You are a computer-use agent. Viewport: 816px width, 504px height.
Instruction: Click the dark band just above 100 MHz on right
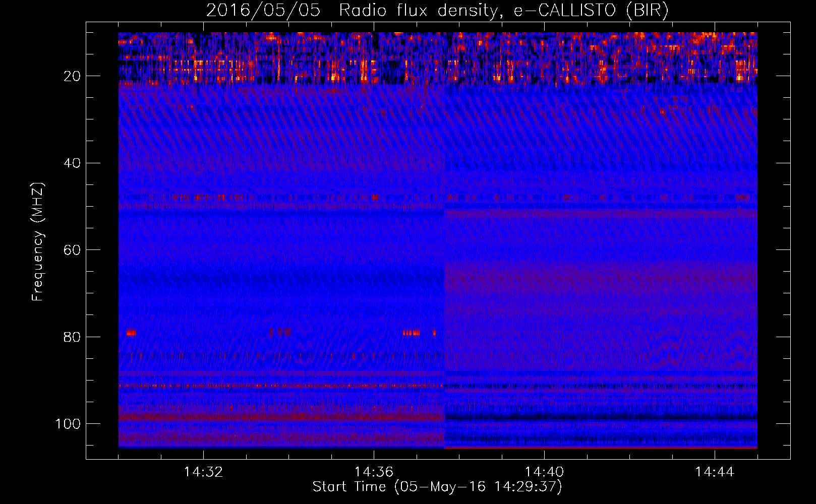pyautogui.click(x=601, y=417)
